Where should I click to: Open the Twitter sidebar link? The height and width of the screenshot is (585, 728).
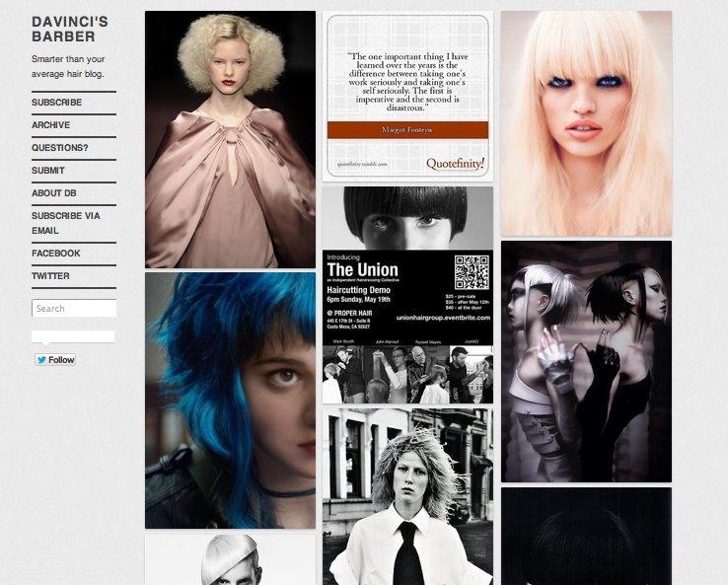coord(50,276)
